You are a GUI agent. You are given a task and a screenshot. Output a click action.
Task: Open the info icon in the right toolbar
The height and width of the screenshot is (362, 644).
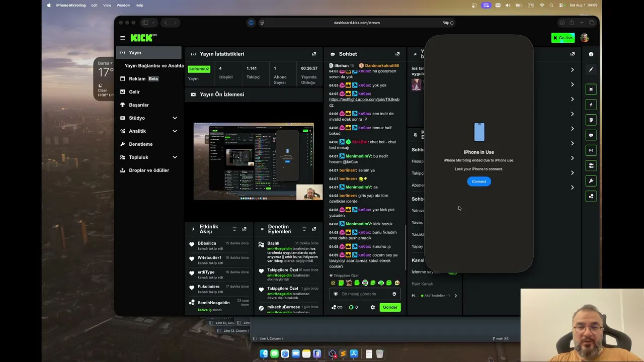pos(591,54)
